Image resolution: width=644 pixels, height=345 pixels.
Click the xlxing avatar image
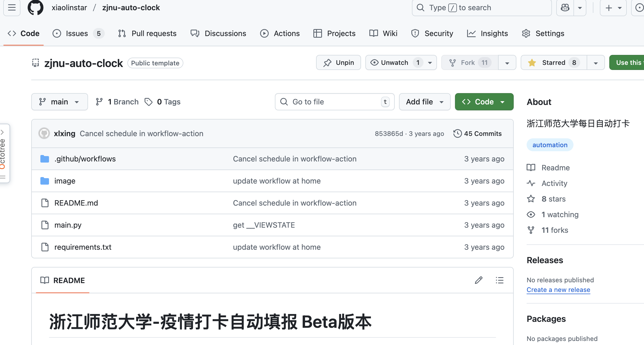point(44,133)
